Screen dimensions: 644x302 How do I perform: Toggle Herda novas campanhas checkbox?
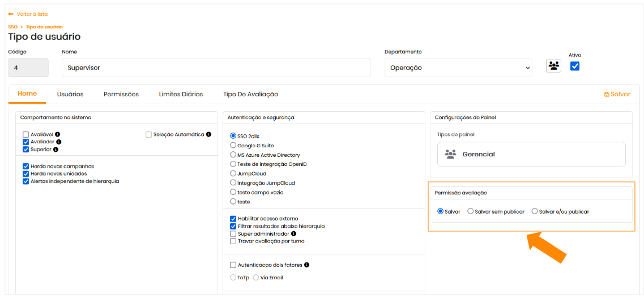pyautogui.click(x=25, y=167)
